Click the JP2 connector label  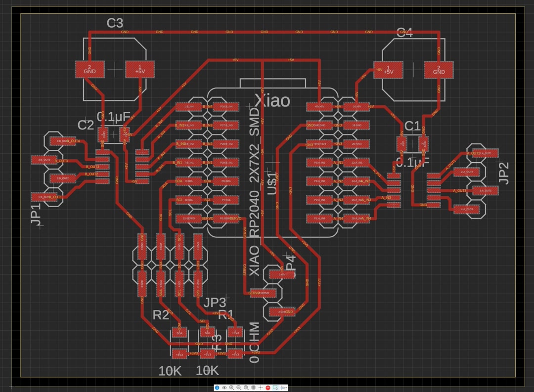pyautogui.click(x=504, y=173)
